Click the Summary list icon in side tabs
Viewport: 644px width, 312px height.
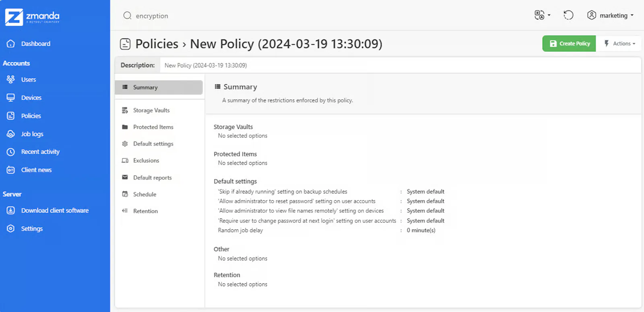coord(125,87)
